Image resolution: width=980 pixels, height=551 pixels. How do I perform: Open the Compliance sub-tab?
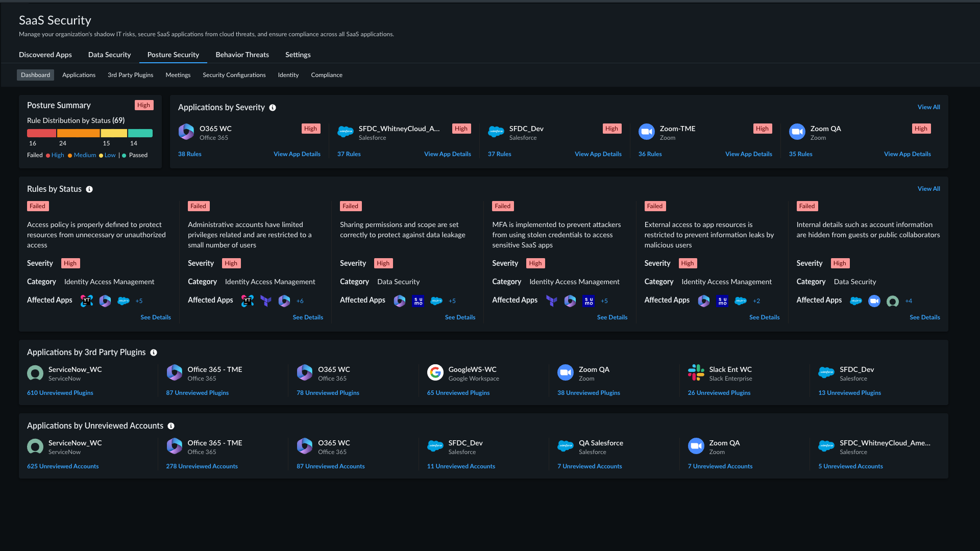pyautogui.click(x=327, y=75)
